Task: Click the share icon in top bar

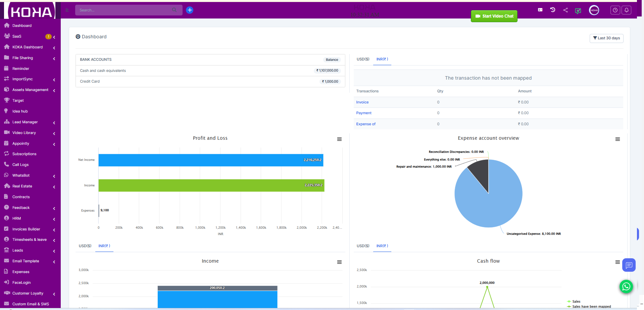Action: click(x=565, y=10)
